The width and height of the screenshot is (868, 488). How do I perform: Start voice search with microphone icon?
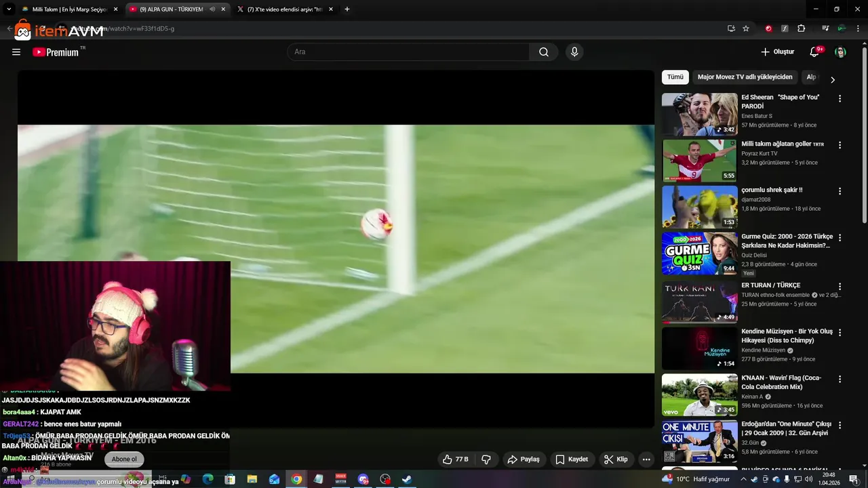click(x=574, y=52)
